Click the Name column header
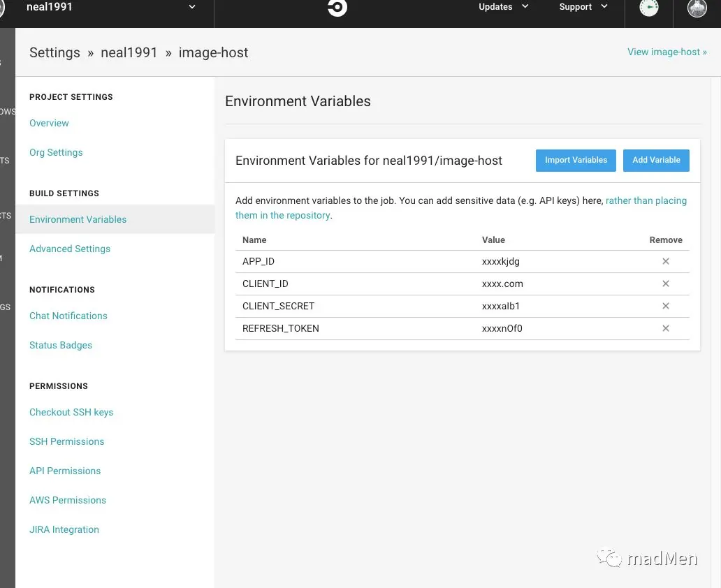The image size is (721, 588). click(254, 240)
